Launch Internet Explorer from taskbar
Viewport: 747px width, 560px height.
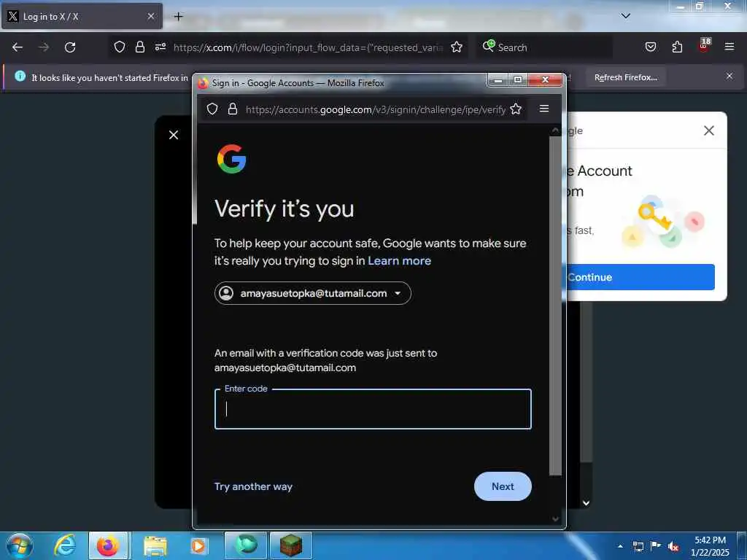[x=65, y=545]
